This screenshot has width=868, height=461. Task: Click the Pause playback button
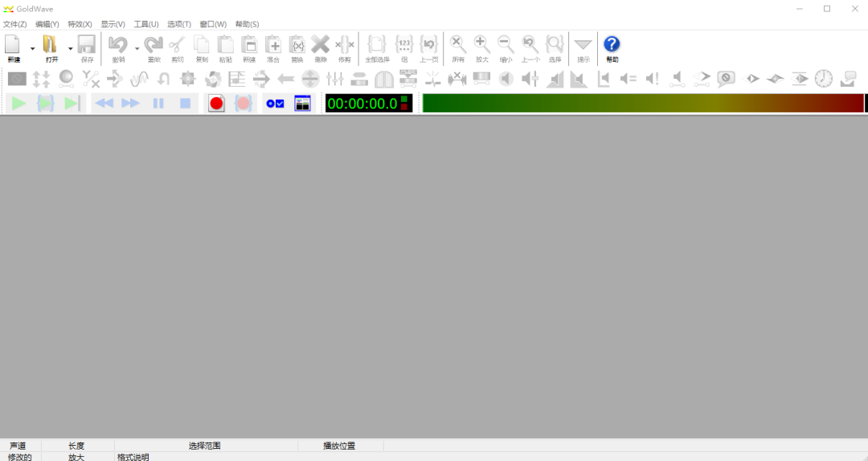(x=158, y=103)
